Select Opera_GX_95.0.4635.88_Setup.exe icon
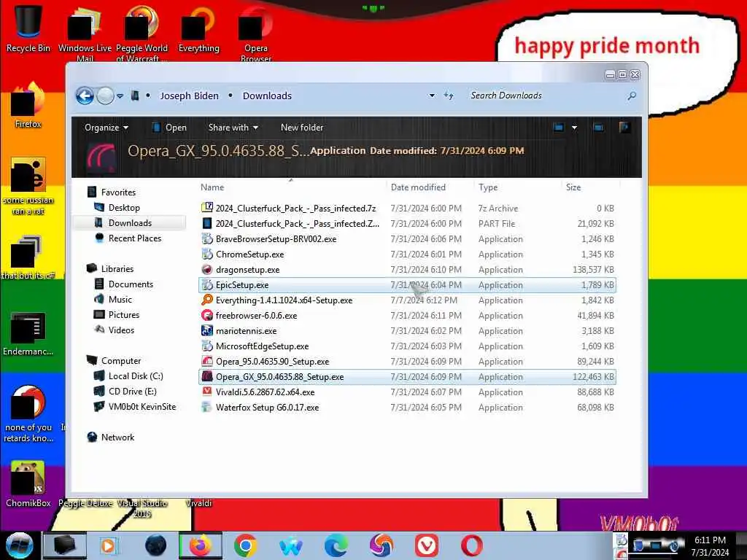The image size is (747, 560). click(x=206, y=377)
